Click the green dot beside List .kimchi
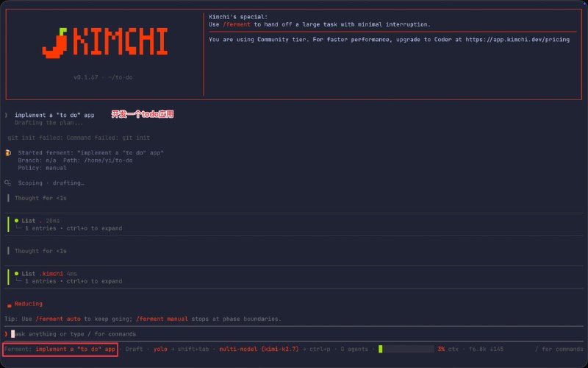Image resolution: width=588 pixels, height=368 pixels. (16, 274)
